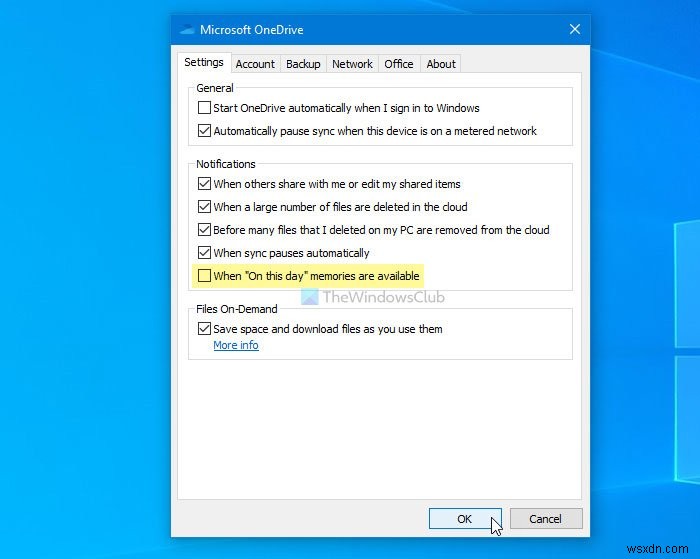The height and width of the screenshot is (559, 700).
Task: Close the Microsoft OneDrive dialog
Action: [575, 29]
